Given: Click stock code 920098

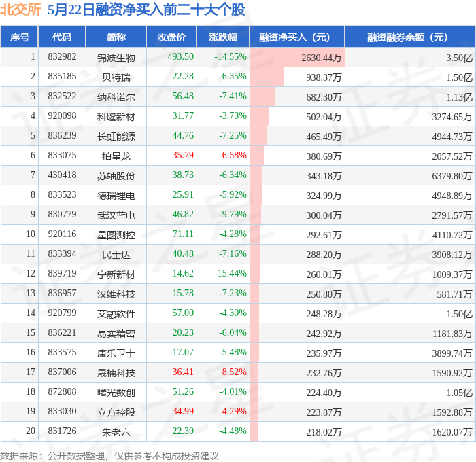Looking at the screenshot, I should [x=62, y=116].
